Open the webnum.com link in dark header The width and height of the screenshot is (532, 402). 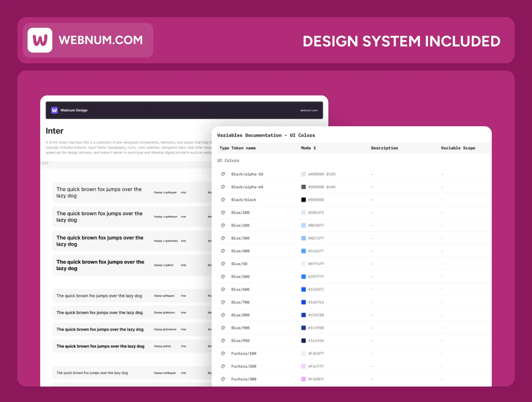pos(309,111)
